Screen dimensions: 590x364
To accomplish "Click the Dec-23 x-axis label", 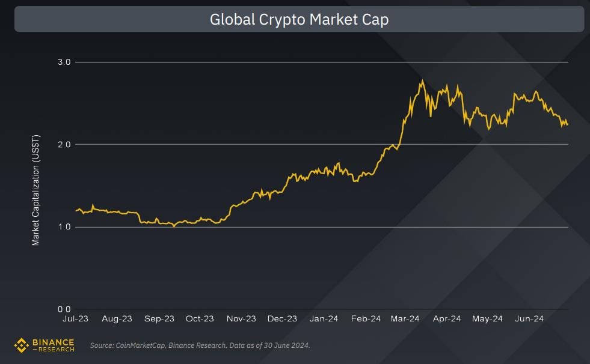I will point(282,319).
